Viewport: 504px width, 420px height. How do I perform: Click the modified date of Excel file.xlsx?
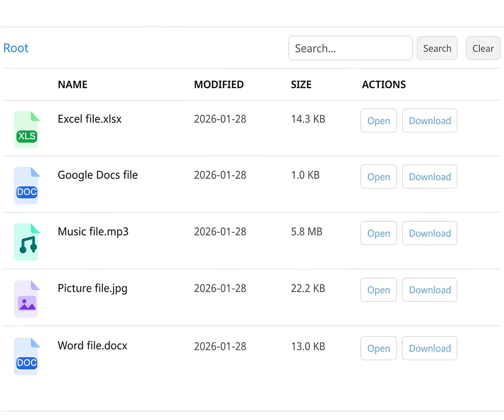[220, 119]
